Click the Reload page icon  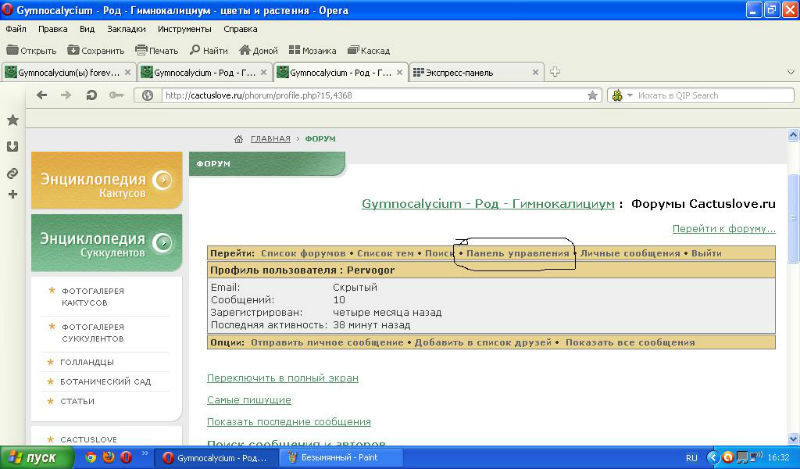point(92,95)
